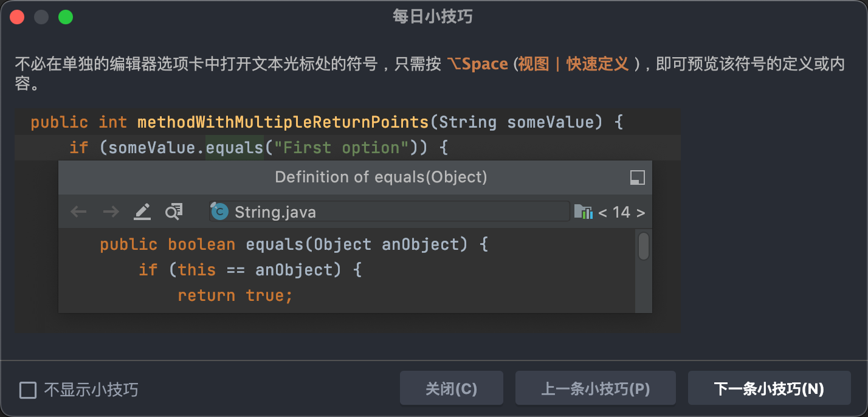The width and height of the screenshot is (868, 417).
Task: Select the Edit Source pencil icon
Action: 142,212
